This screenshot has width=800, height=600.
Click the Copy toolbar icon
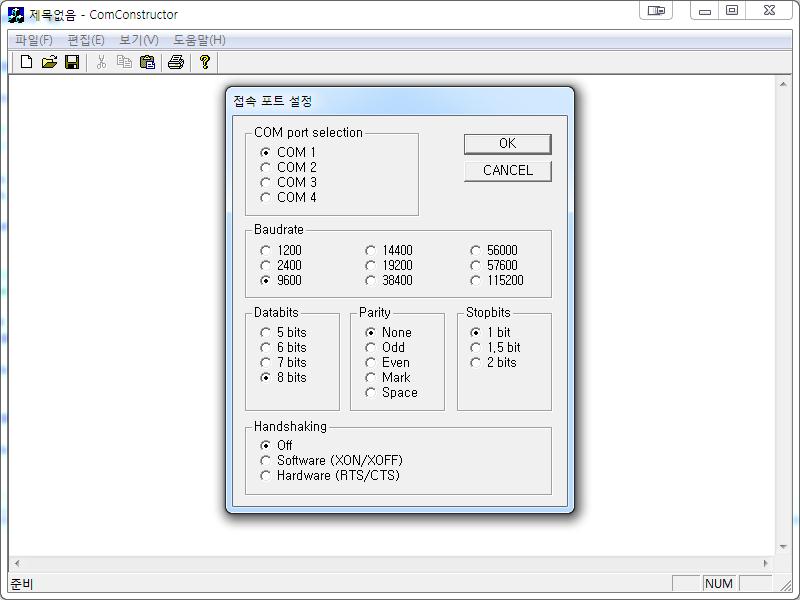tap(124, 62)
